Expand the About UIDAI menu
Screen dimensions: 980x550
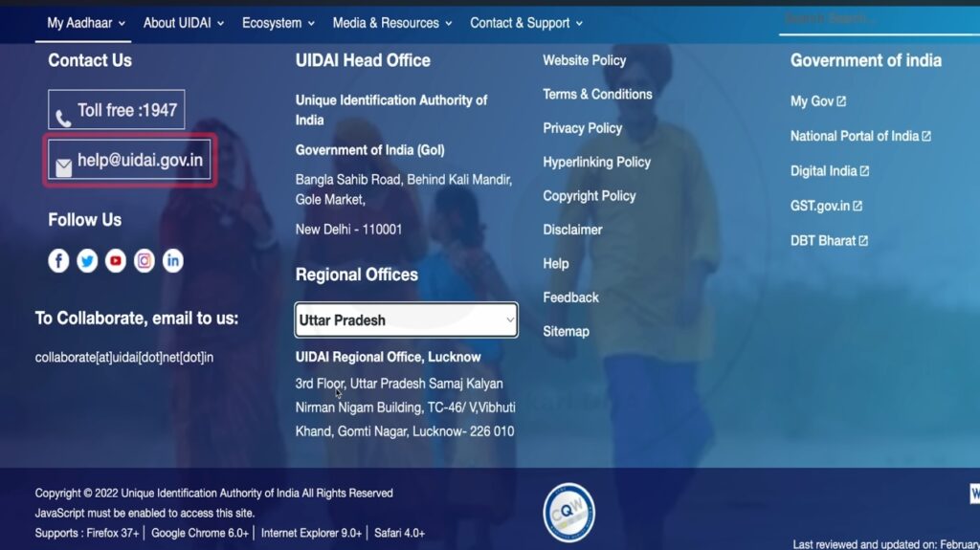pyautogui.click(x=183, y=23)
